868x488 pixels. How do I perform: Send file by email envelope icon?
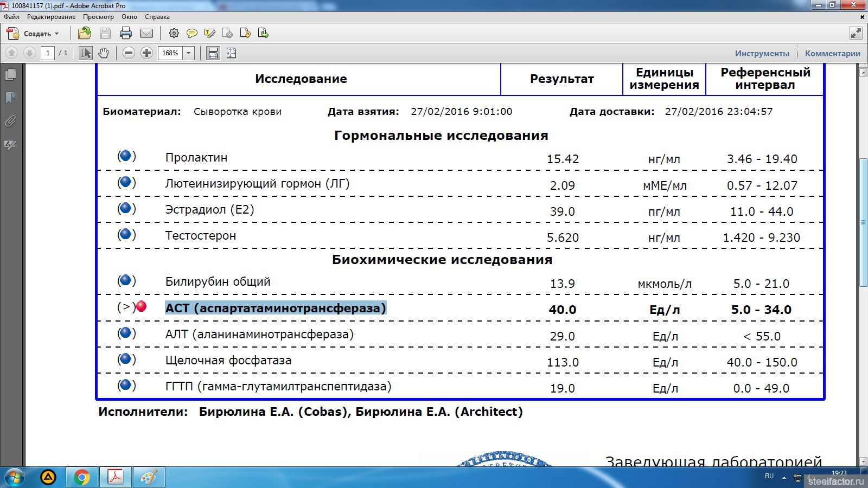[146, 34]
